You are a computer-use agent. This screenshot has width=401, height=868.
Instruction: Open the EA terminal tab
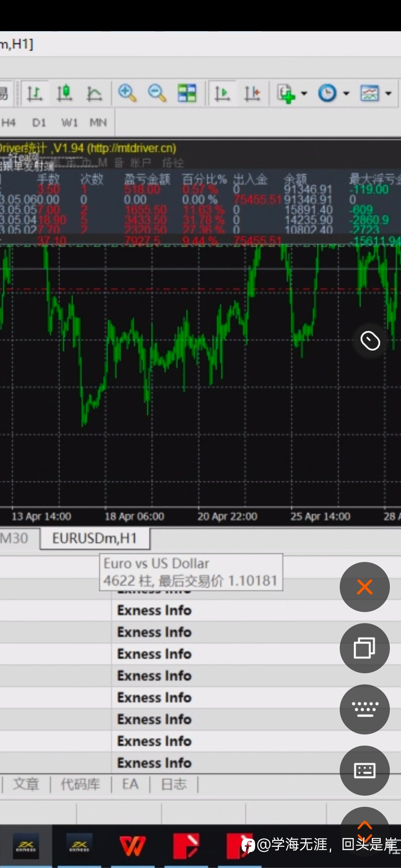click(130, 784)
